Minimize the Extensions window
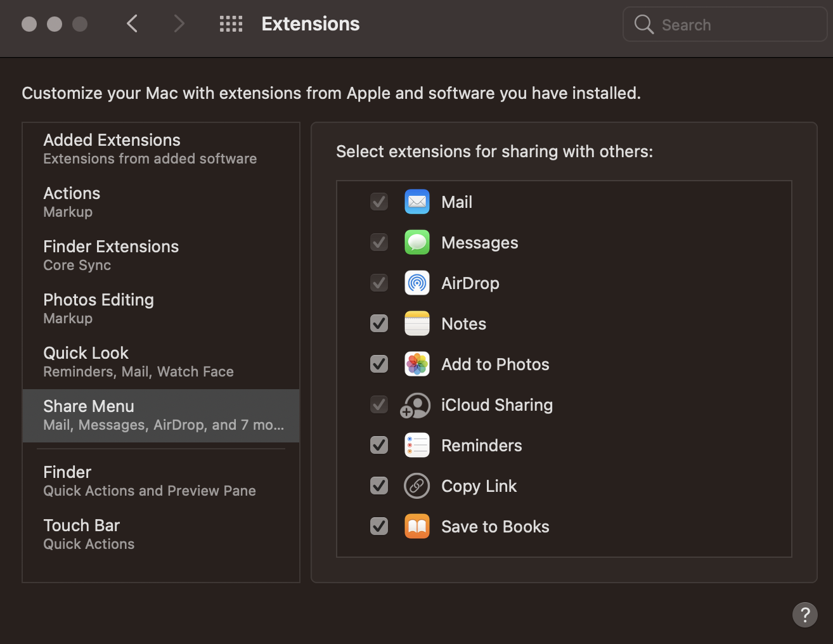The width and height of the screenshot is (833, 644). (55, 24)
